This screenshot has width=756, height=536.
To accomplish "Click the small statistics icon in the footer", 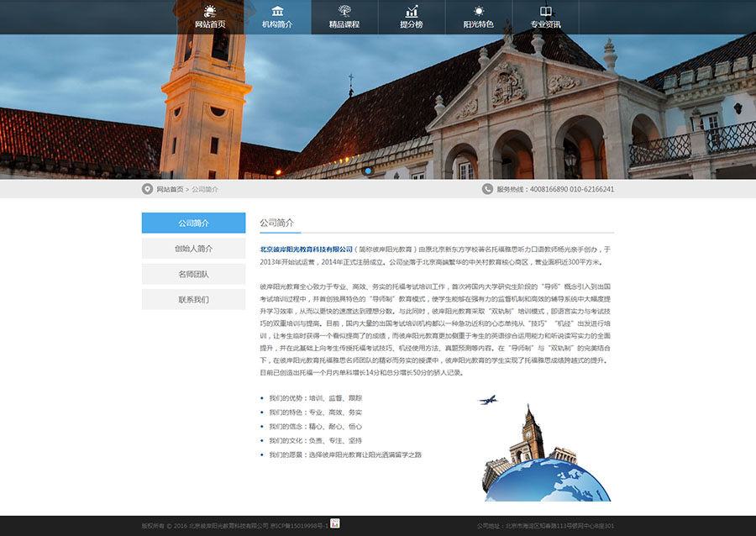I will pos(335,523).
